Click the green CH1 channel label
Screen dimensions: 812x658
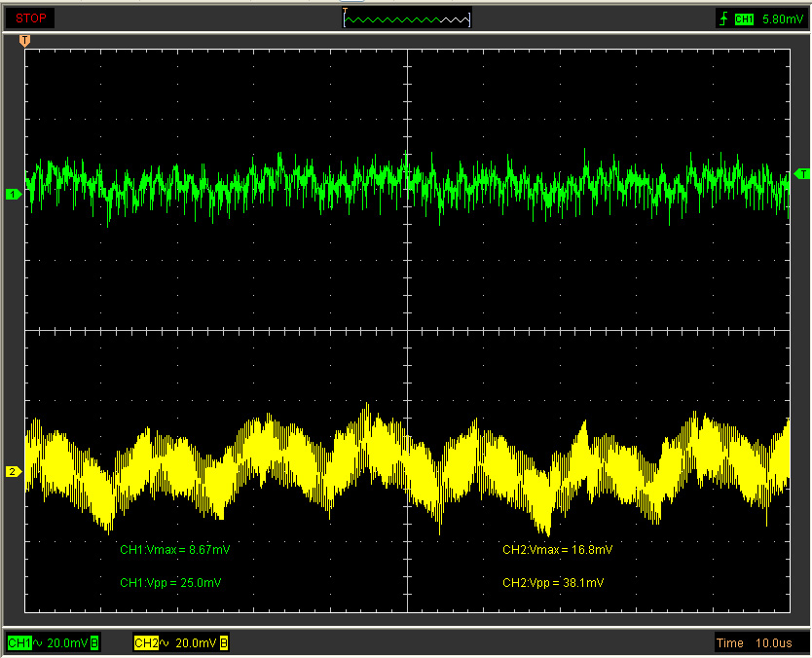pos(19,643)
